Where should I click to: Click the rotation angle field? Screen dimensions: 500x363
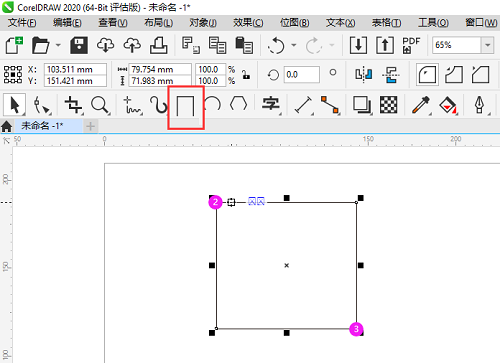coord(302,74)
